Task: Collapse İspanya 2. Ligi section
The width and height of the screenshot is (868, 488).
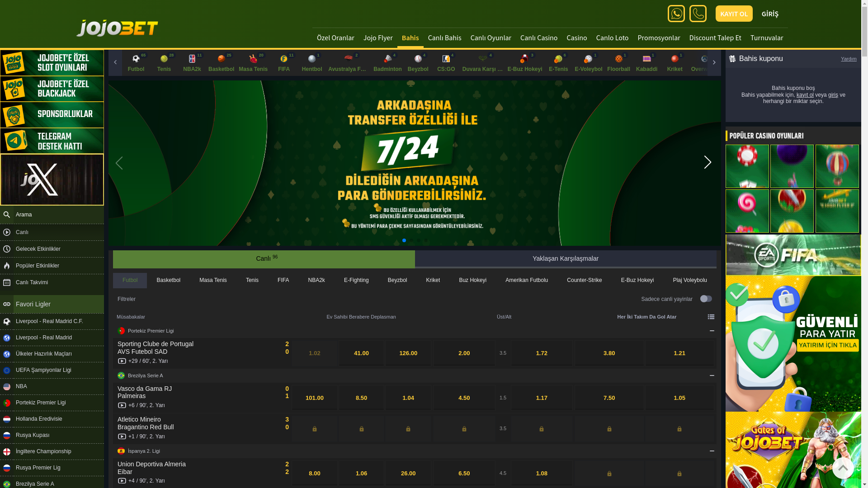Action: tap(712, 451)
